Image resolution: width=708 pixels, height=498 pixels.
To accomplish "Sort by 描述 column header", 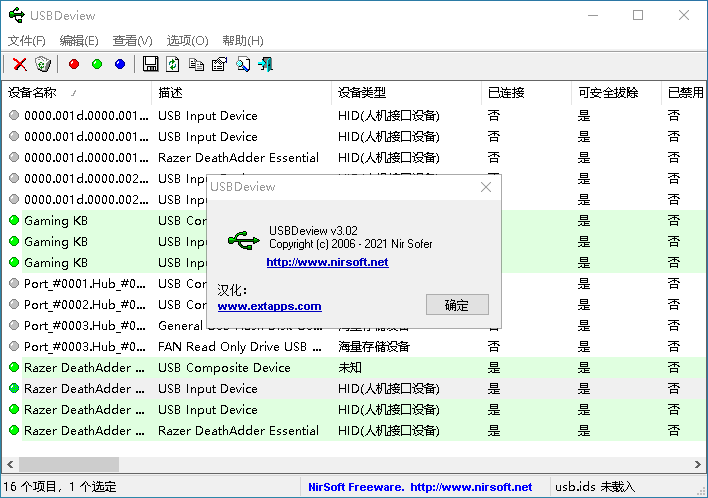I will click(242, 93).
